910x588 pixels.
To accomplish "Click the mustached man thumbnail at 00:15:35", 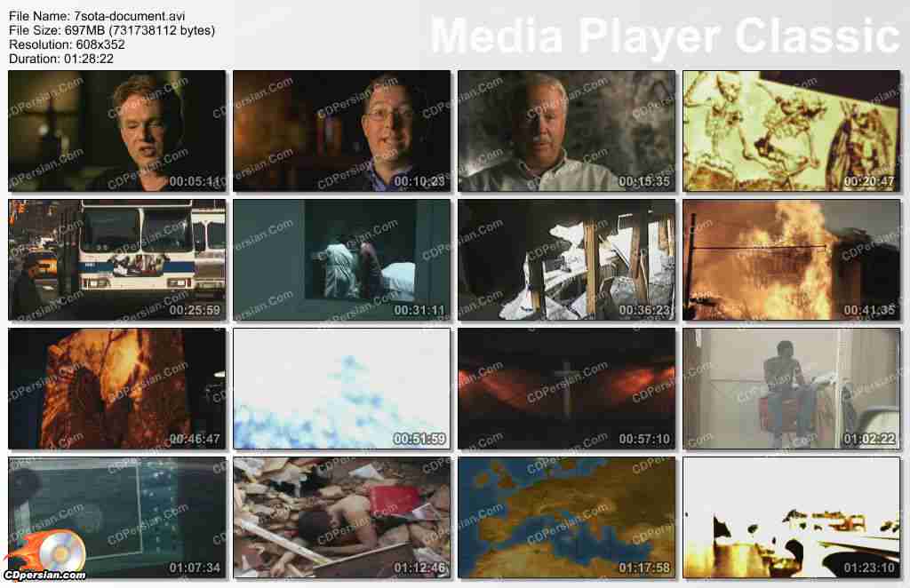I will (566, 131).
